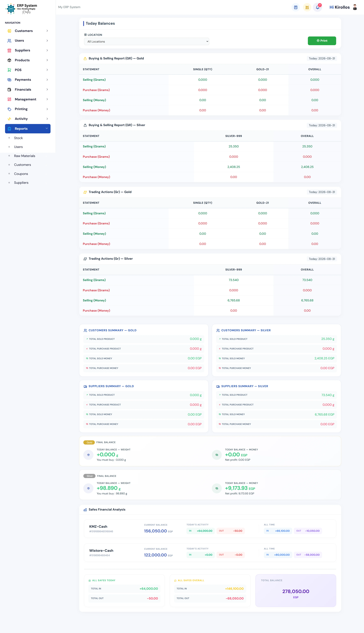Click the ERP System logo icon
The image size is (364, 633).
click(11, 9)
